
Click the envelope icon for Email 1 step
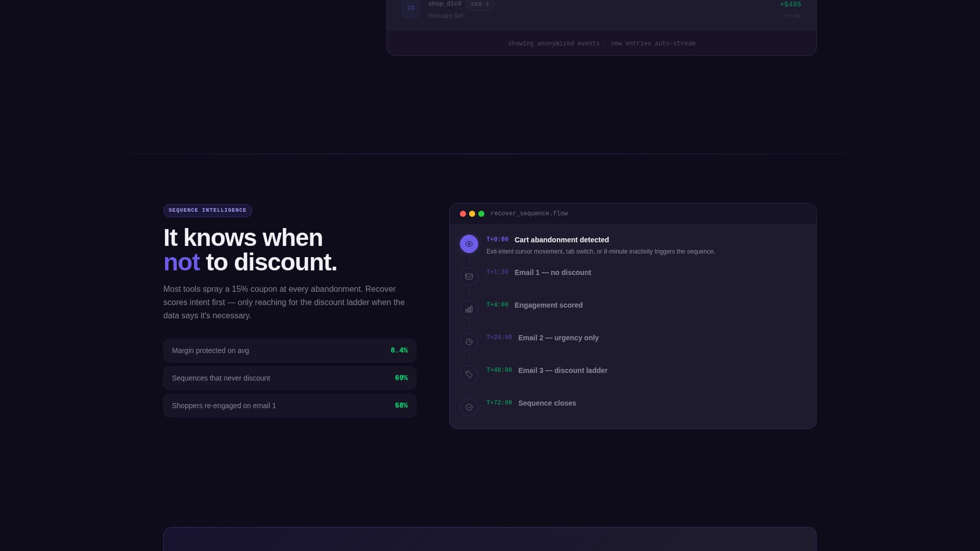point(469,277)
